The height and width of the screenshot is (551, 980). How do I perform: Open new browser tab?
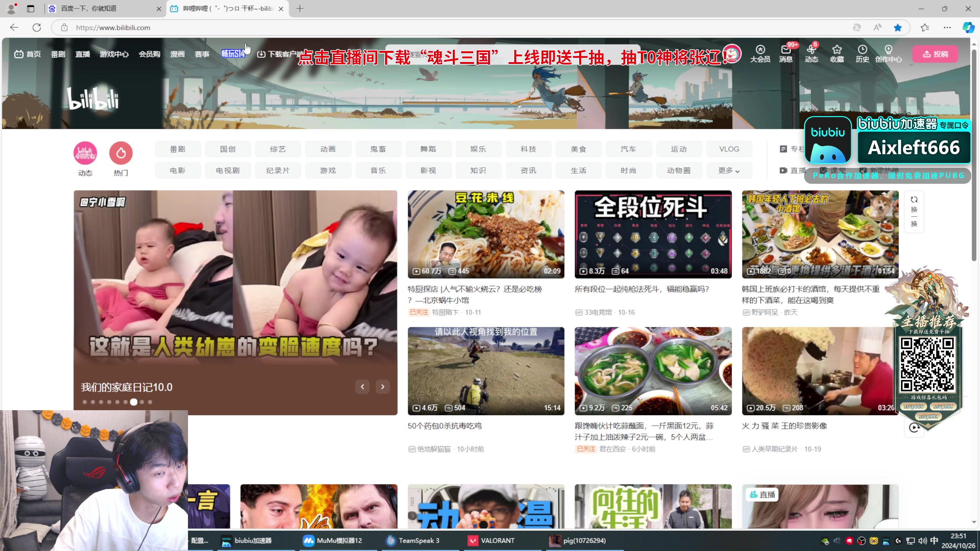point(300,8)
